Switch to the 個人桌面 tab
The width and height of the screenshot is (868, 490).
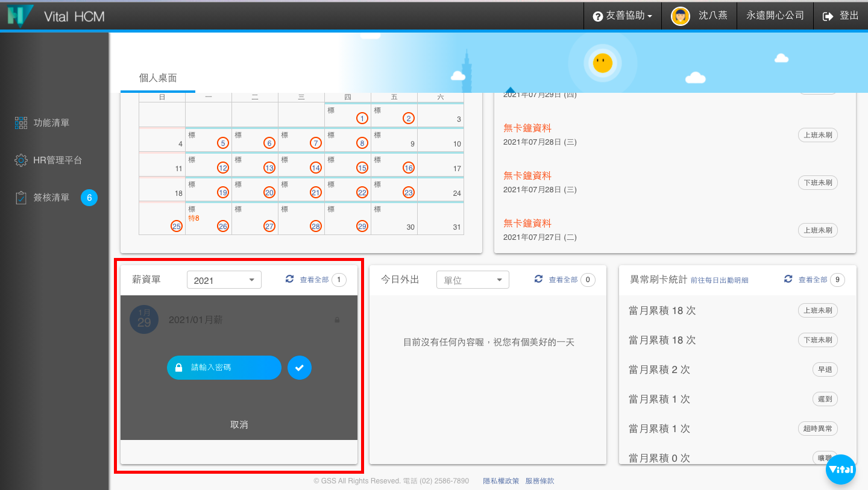tap(158, 78)
